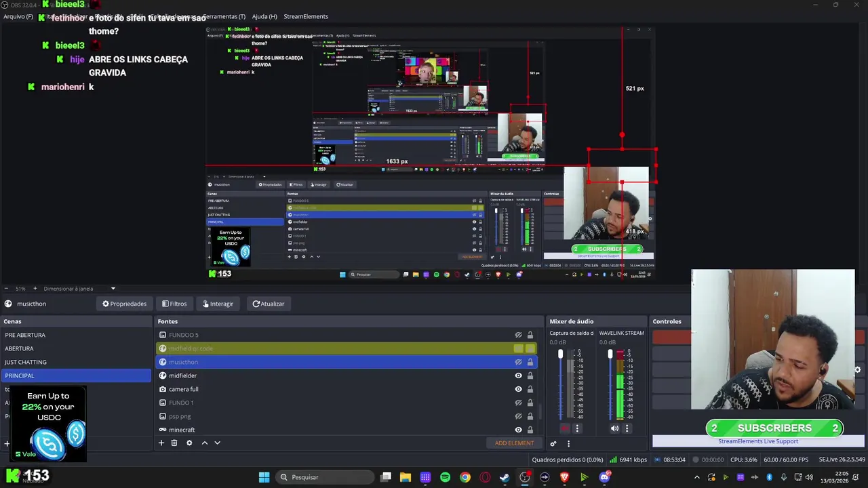Open Task View on the taskbar
This screenshot has width=868, height=488.
[385, 477]
